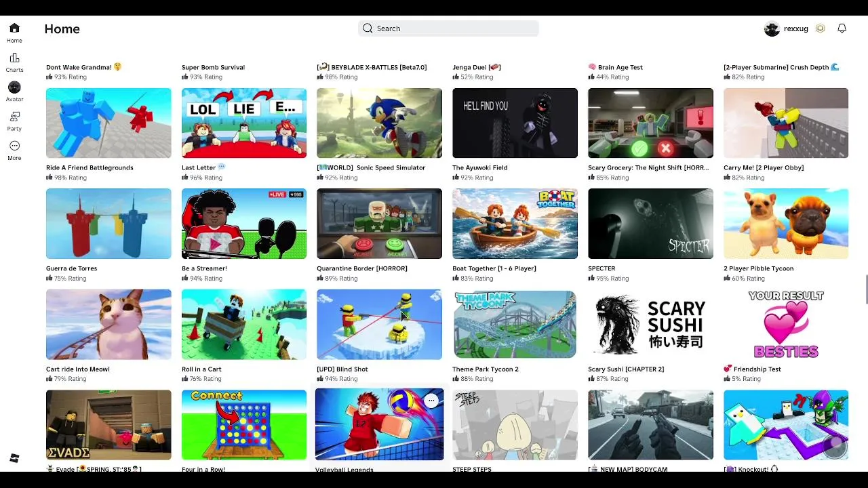Open the three-dot menu on Volleyball Legends
The image size is (868, 488).
(431, 401)
